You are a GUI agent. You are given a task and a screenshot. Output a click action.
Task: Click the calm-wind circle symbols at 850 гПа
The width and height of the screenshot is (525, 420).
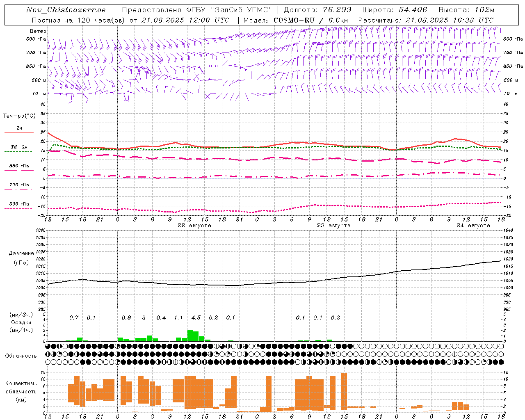tap(213, 66)
